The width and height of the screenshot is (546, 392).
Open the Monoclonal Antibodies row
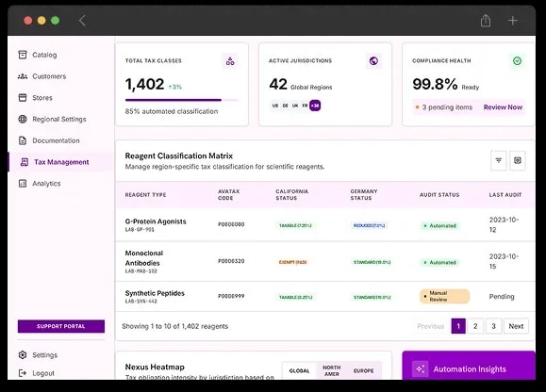[325, 262]
